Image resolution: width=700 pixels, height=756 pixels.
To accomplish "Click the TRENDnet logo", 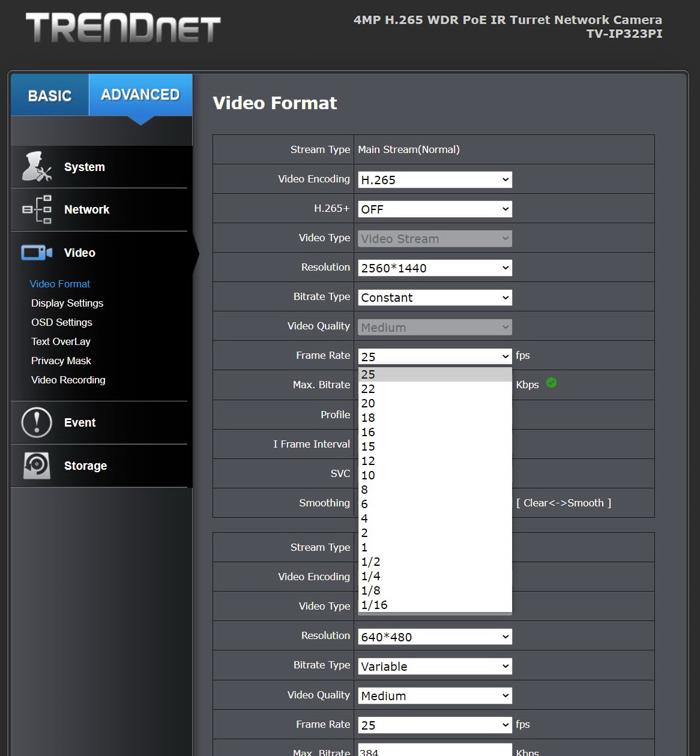I will pos(123,28).
